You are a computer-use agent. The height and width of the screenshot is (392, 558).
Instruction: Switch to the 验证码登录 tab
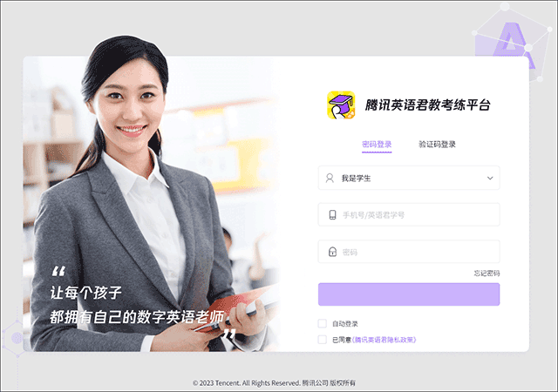coord(437,145)
